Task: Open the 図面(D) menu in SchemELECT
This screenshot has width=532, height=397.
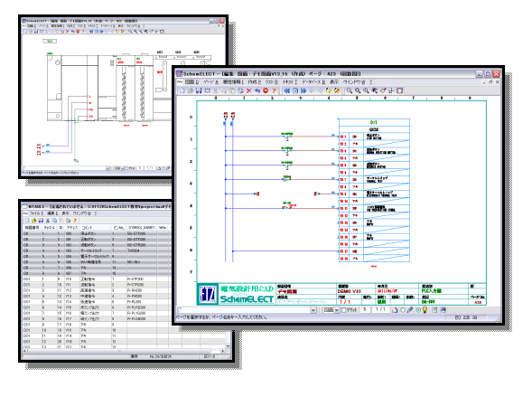Action: (192, 82)
